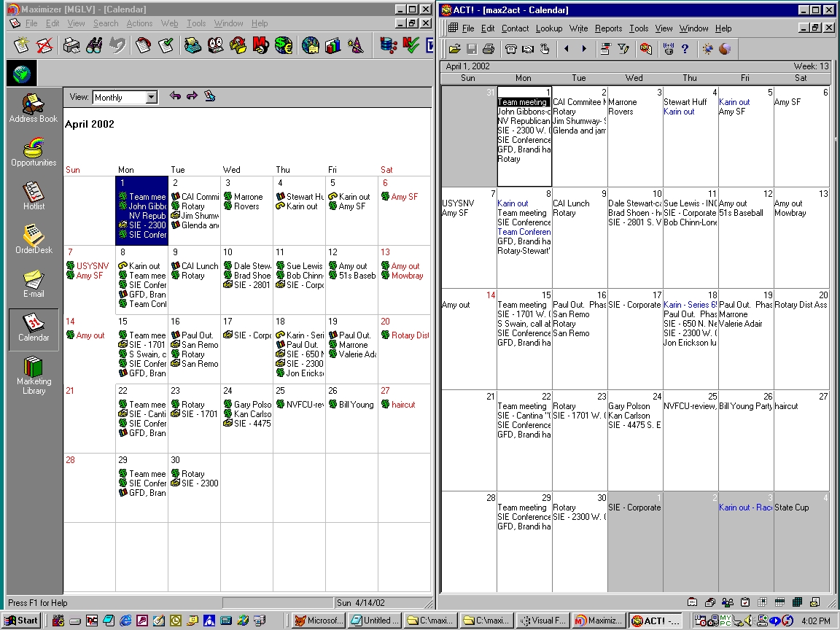This screenshot has height=630, width=840.
Task: Open the Search menu in Maximizer
Action: click(106, 23)
